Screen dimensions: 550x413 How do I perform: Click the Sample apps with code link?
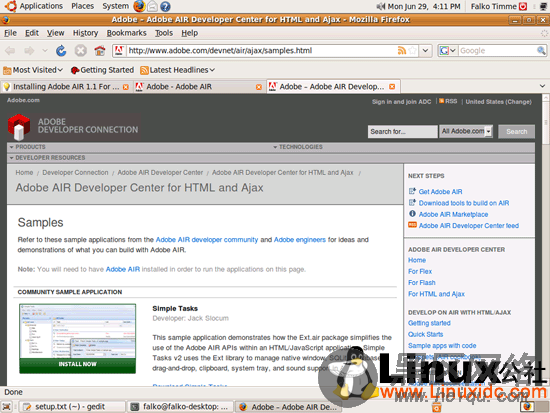442,346
